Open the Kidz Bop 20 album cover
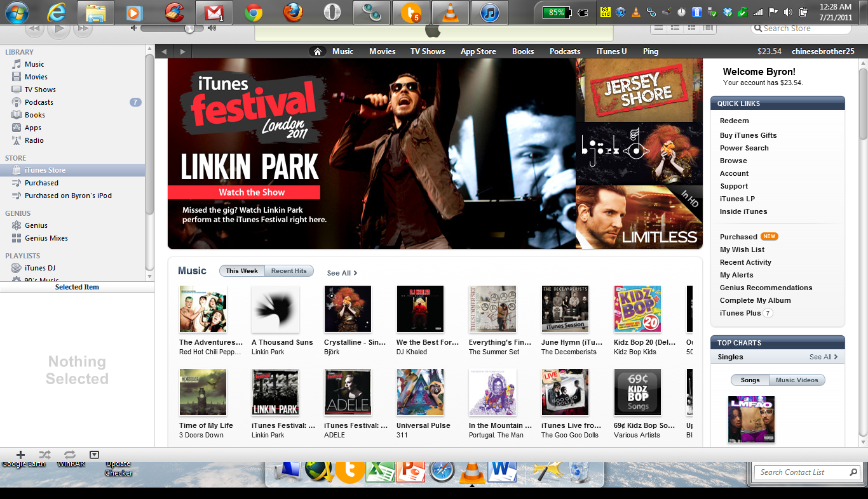 [637, 309]
